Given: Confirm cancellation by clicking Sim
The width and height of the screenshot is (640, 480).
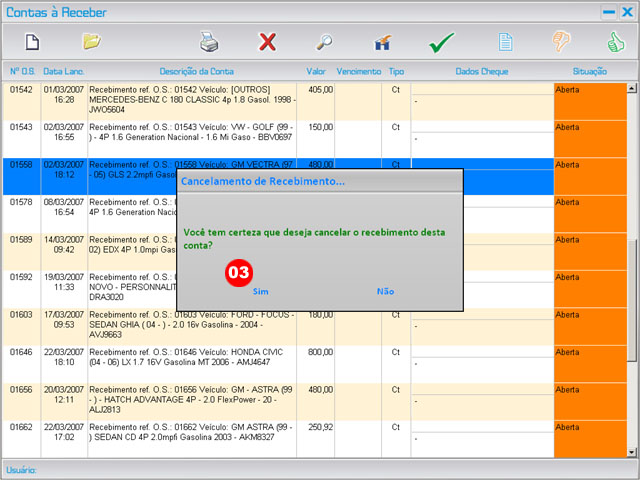Looking at the screenshot, I should (x=261, y=291).
